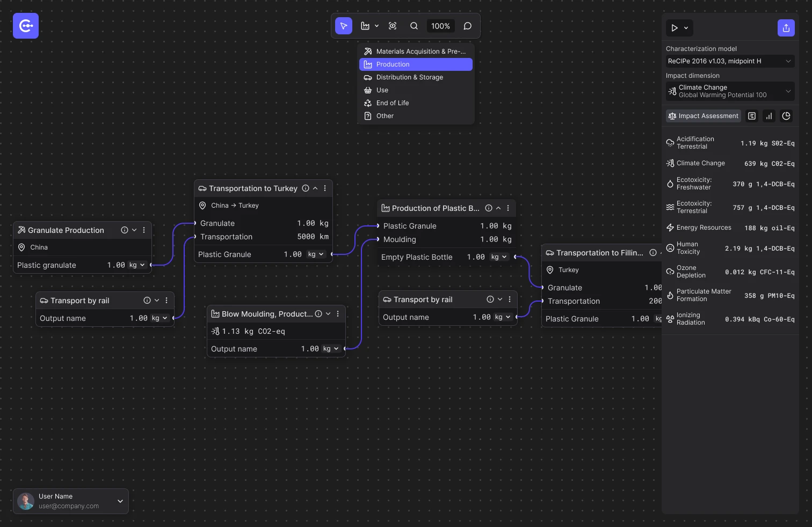Click the user avatar thumbnail
This screenshot has width=812, height=527.
click(x=26, y=501)
